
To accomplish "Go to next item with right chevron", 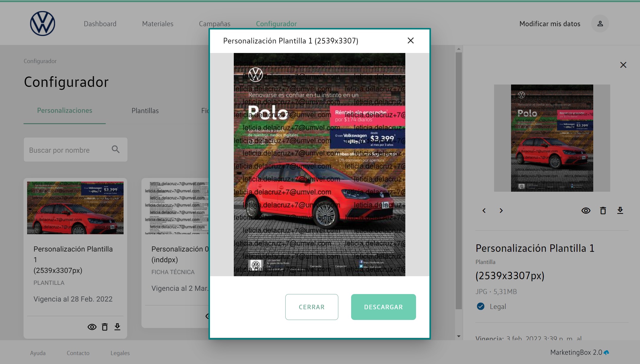I will [x=501, y=211].
